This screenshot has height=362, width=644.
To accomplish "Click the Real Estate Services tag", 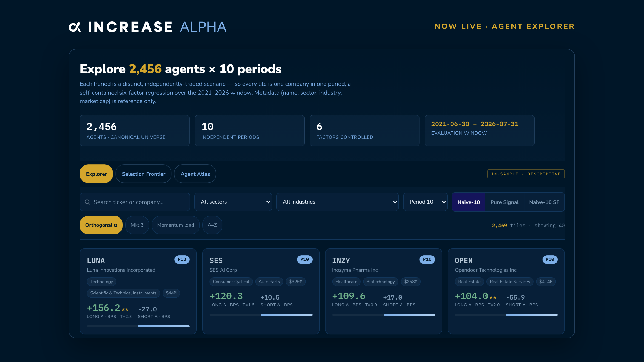I will 510,282.
